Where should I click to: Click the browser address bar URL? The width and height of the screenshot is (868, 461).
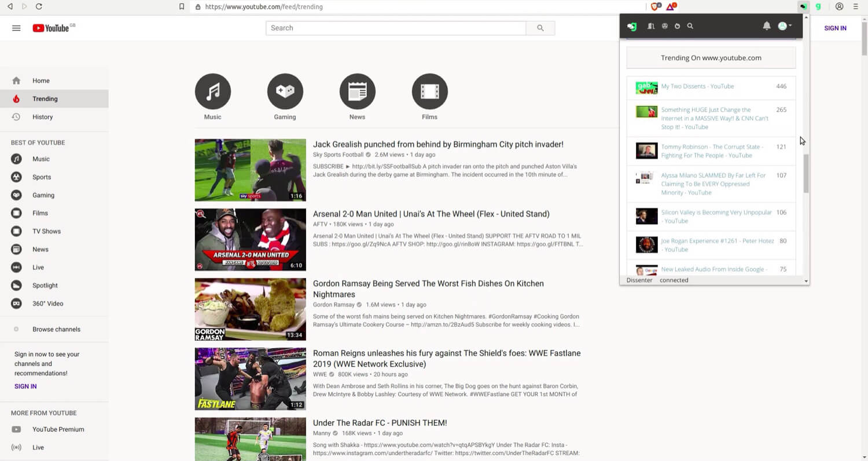[x=264, y=7]
